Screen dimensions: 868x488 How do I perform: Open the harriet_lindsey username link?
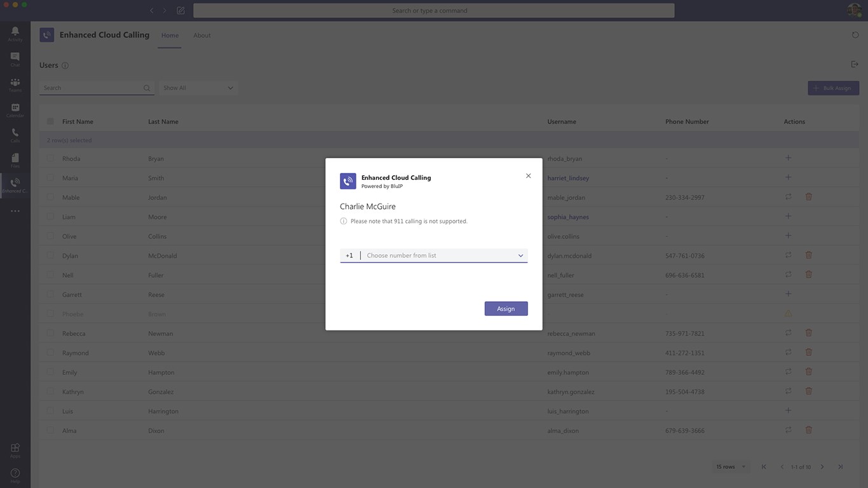568,178
